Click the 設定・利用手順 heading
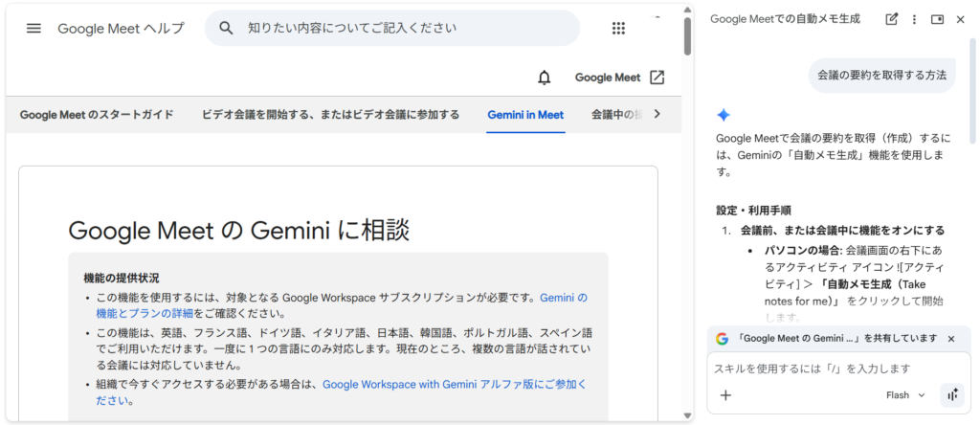The image size is (980, 425). (754, 211)
